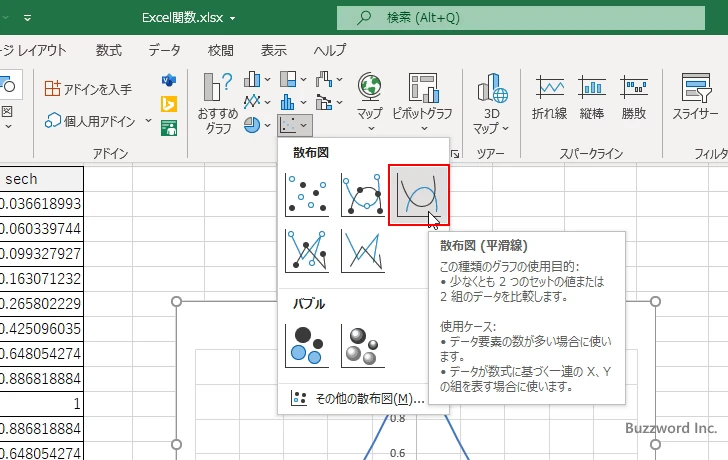
Task: Click the scatter chart insert icon in ribbon
Action: tap(288, 125)
